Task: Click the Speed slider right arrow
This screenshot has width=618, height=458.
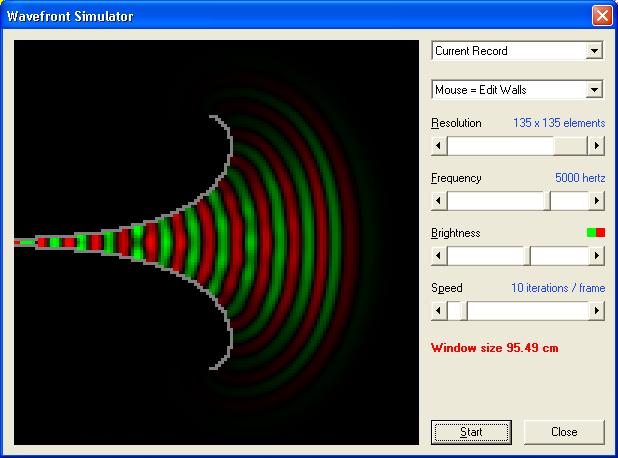Action: coord(596,311)
